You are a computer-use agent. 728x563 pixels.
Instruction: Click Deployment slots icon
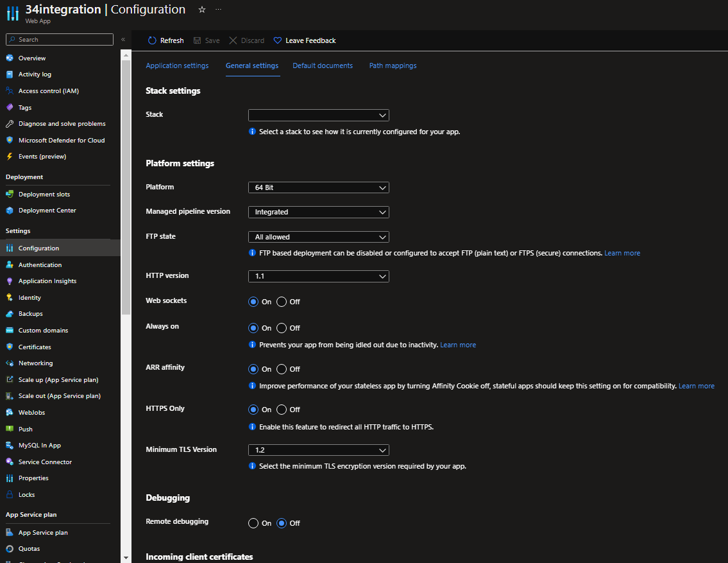[9, 194]
